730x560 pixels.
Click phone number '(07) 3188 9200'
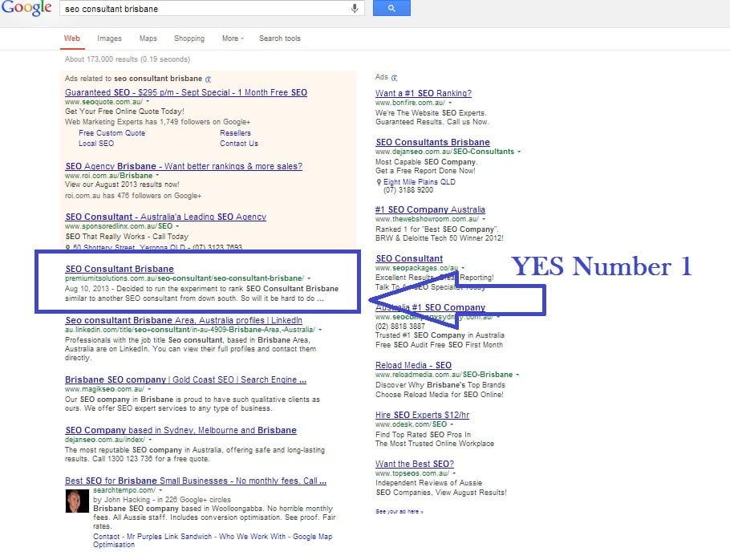click(408, 190)
